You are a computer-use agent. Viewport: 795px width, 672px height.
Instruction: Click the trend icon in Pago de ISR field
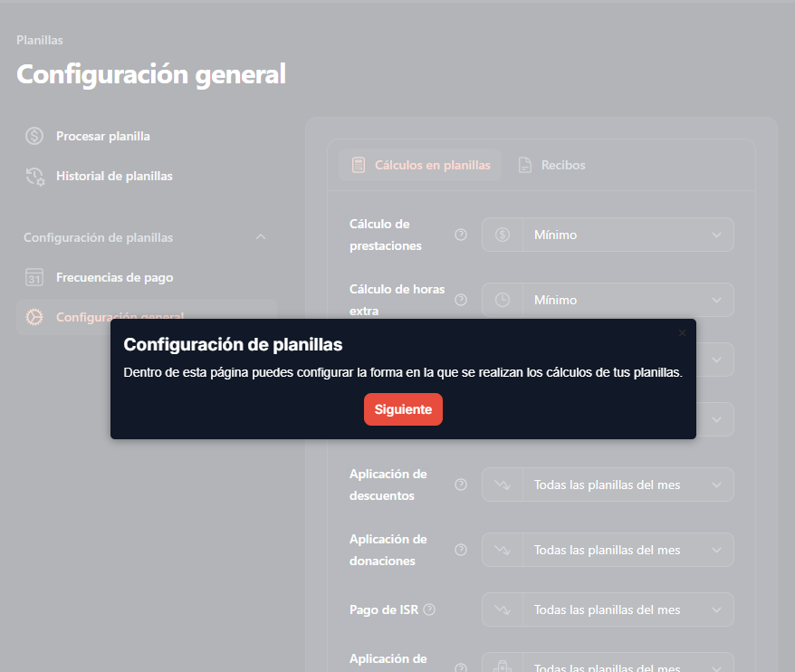(x=503, y=610)
